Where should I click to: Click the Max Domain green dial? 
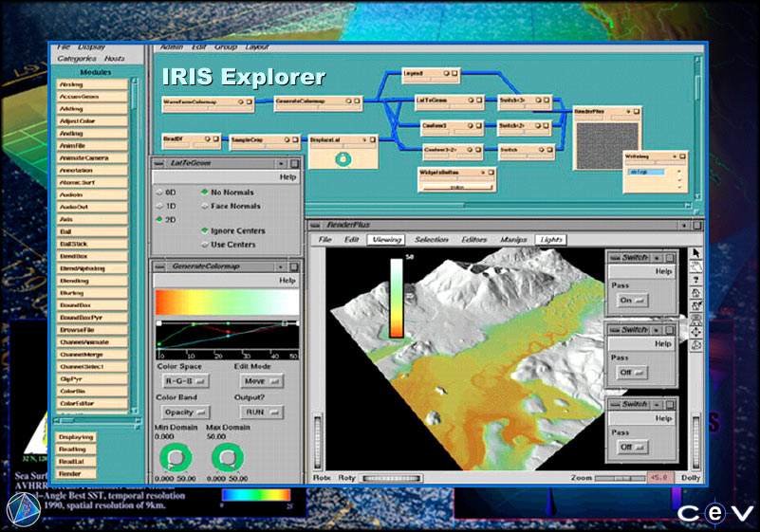(x=228, y=457)
